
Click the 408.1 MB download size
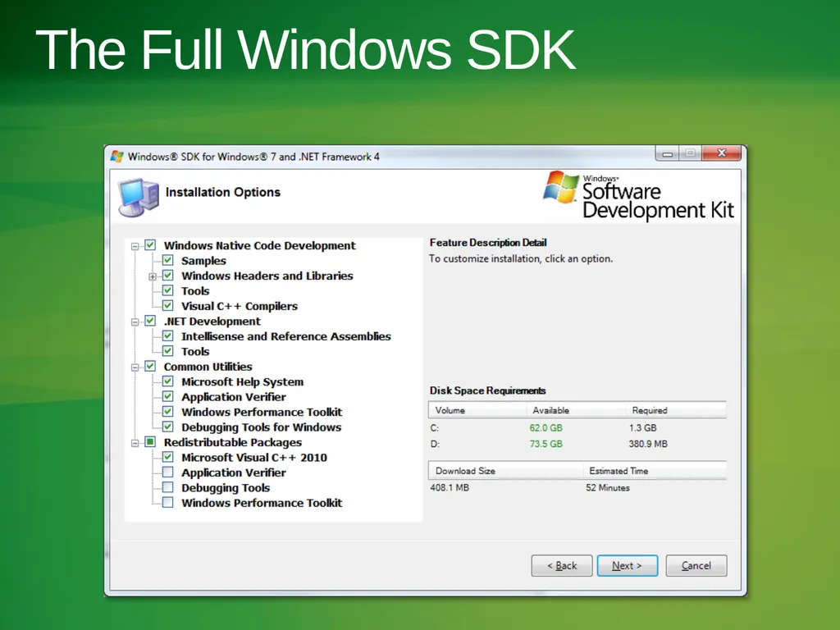[450, 487]
